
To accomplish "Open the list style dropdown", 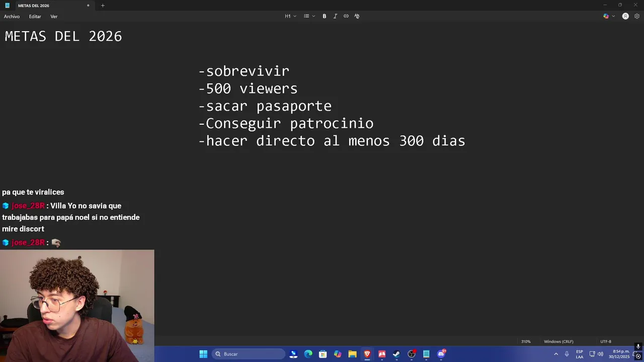I will (x=309, y=16).
